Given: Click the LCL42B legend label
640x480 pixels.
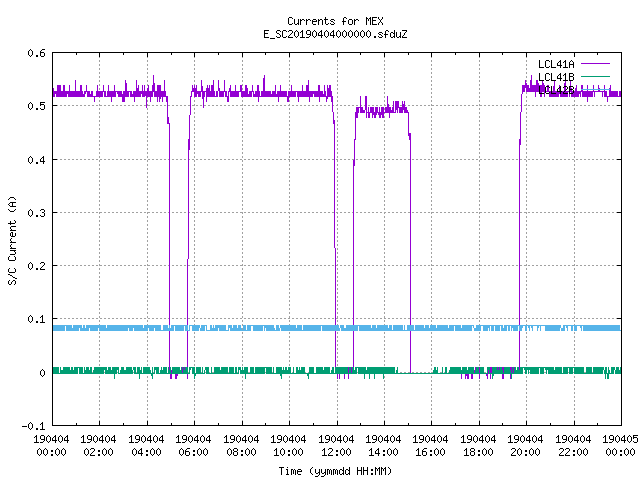Looking at the screenshot, I should (x=556, y=90).
